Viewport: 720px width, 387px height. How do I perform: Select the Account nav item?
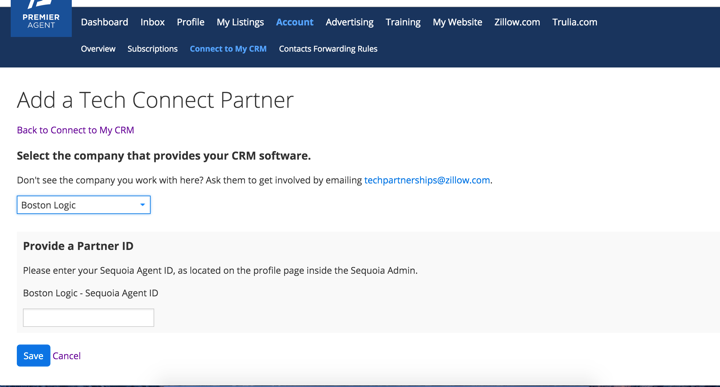295,22
